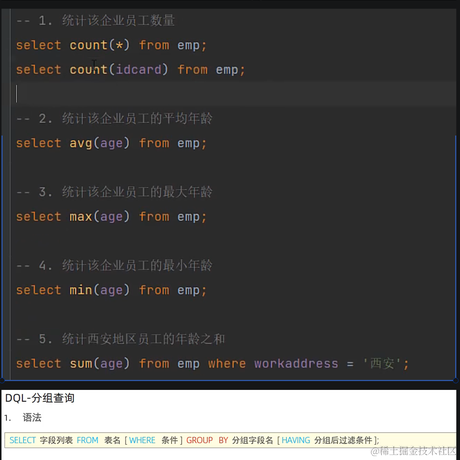Click the string literal '西安'
The height and width of the screenshot is (460, 460).
point(382,363)
